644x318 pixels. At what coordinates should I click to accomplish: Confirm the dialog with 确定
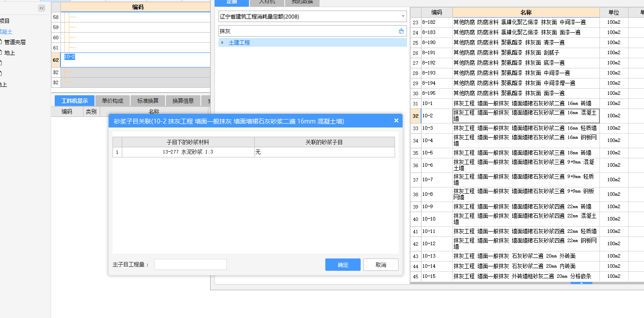tap(343, 265)
